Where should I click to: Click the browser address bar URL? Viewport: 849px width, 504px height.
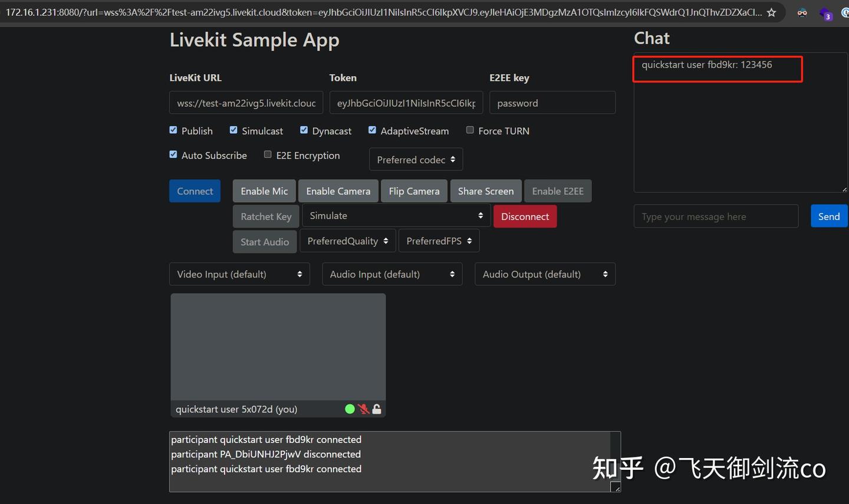click(383, 12)
